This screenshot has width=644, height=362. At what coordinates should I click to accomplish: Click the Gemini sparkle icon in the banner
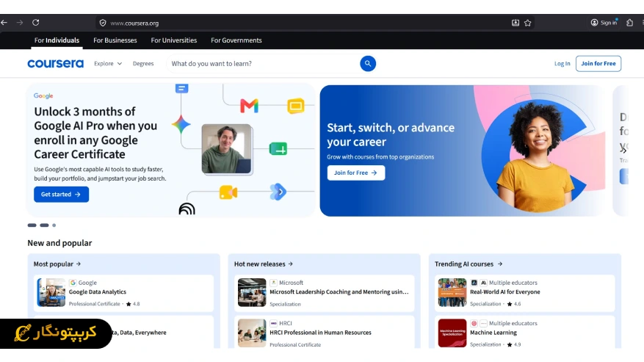pos(181,124)
